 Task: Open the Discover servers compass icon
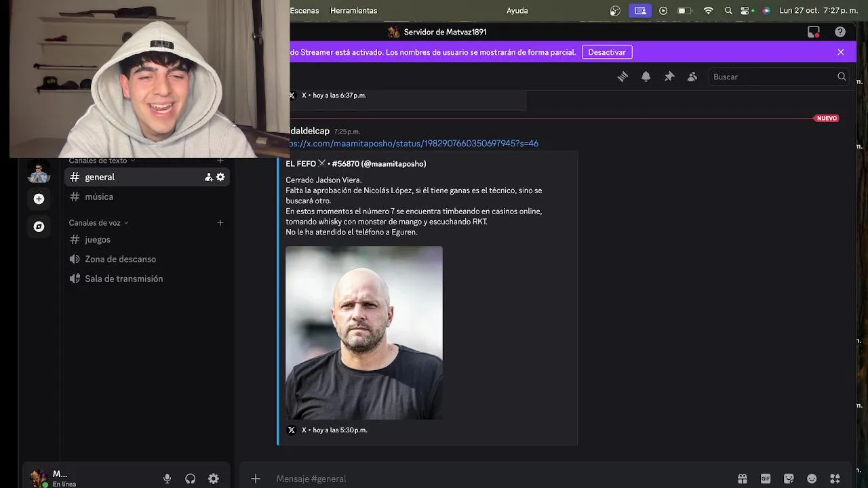click(39, 226)
